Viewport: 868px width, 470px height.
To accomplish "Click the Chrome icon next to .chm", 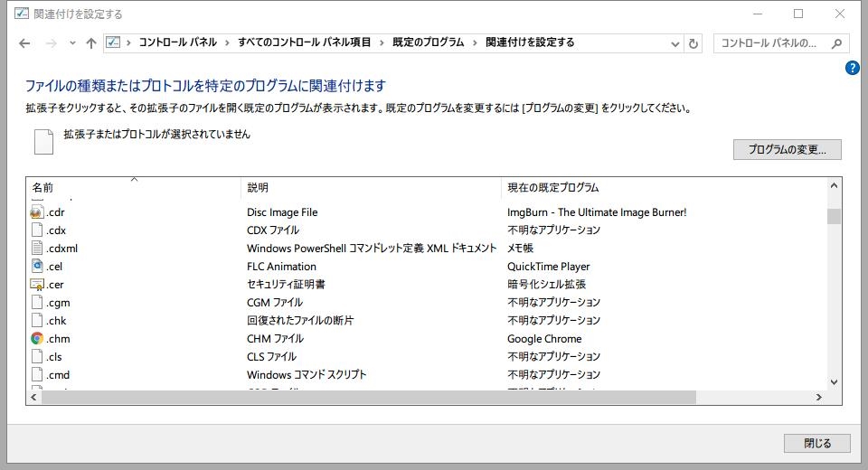I will click(x=37, y=339).
